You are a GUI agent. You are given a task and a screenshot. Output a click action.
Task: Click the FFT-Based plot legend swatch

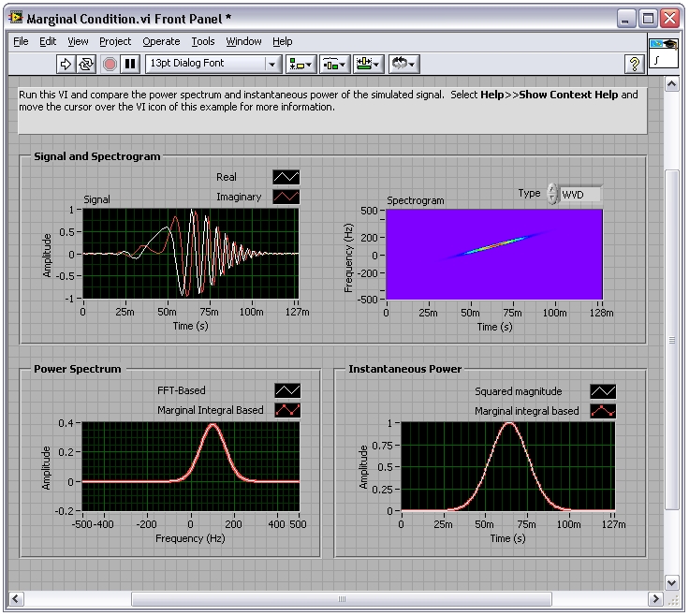(287, 390)
